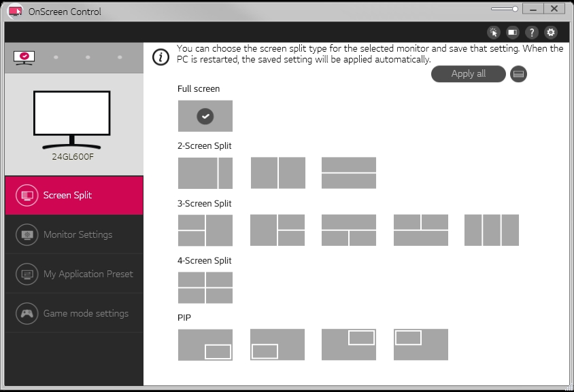This screenshot has height=392, width=574.
Task: Click the 24GL600F model label
Action: (x=73, y=157)
